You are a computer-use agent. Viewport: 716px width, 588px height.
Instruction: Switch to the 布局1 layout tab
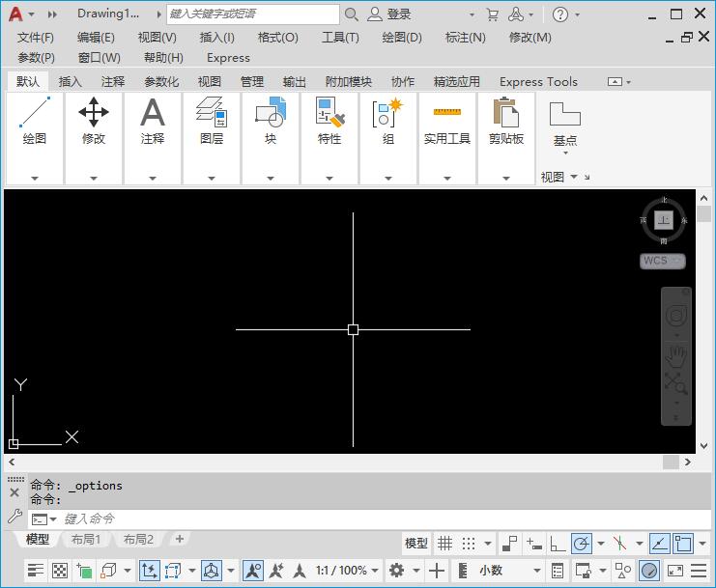click(x=86, y=540)
